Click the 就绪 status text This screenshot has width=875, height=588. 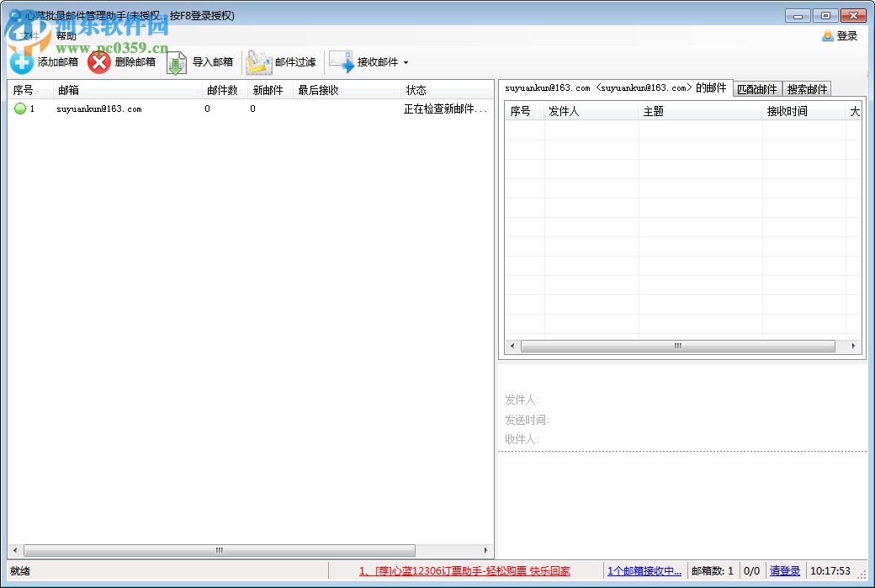[x=20, y=570]
